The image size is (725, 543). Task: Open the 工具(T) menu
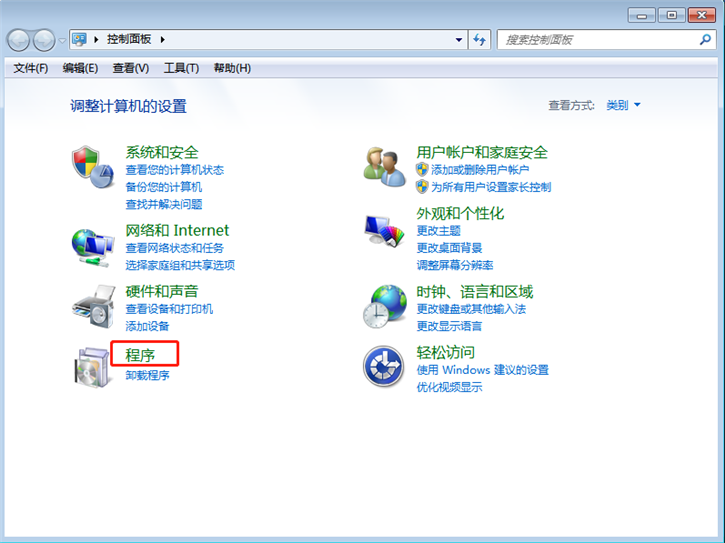coord(181,68)
